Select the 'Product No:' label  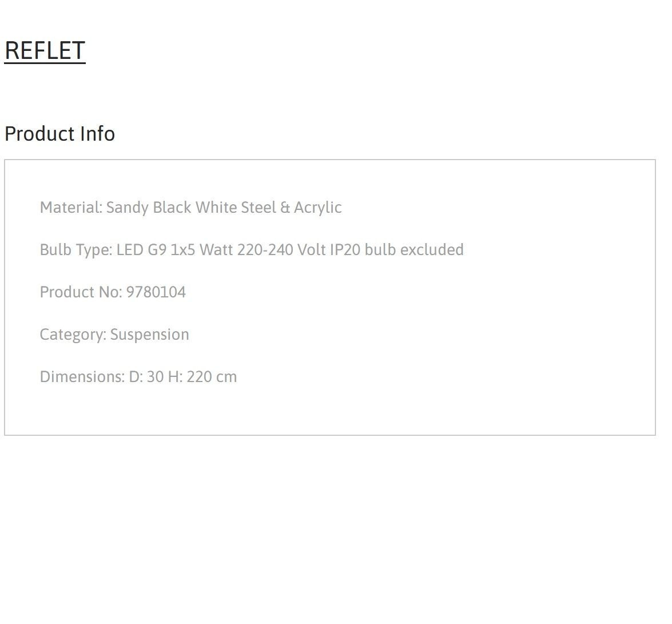(81, 292)
